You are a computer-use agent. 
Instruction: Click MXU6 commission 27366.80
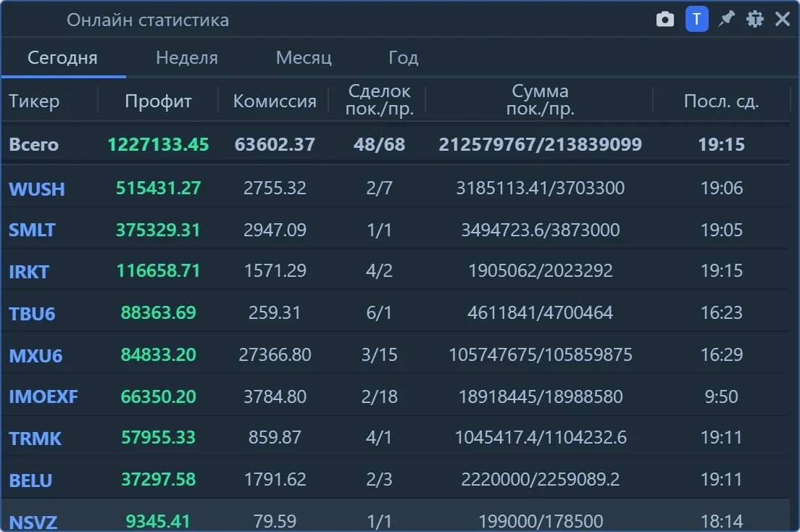coord(275,354)
